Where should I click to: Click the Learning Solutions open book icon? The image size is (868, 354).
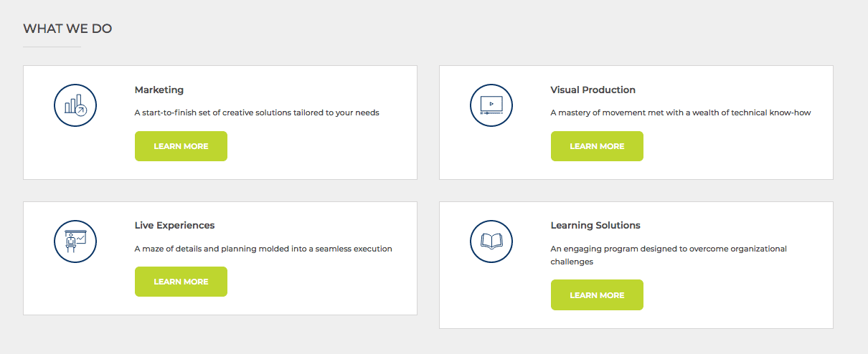tap(491, 241)
